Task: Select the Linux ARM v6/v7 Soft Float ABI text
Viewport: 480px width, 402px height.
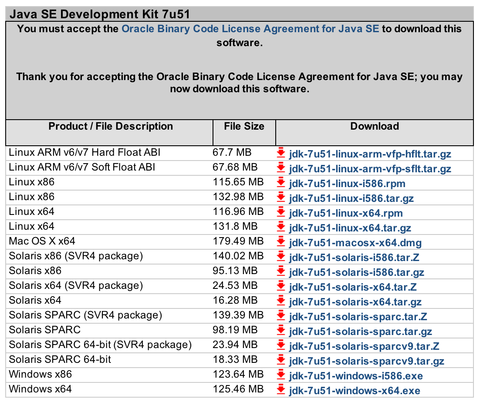Action: [x=82, y=167]
